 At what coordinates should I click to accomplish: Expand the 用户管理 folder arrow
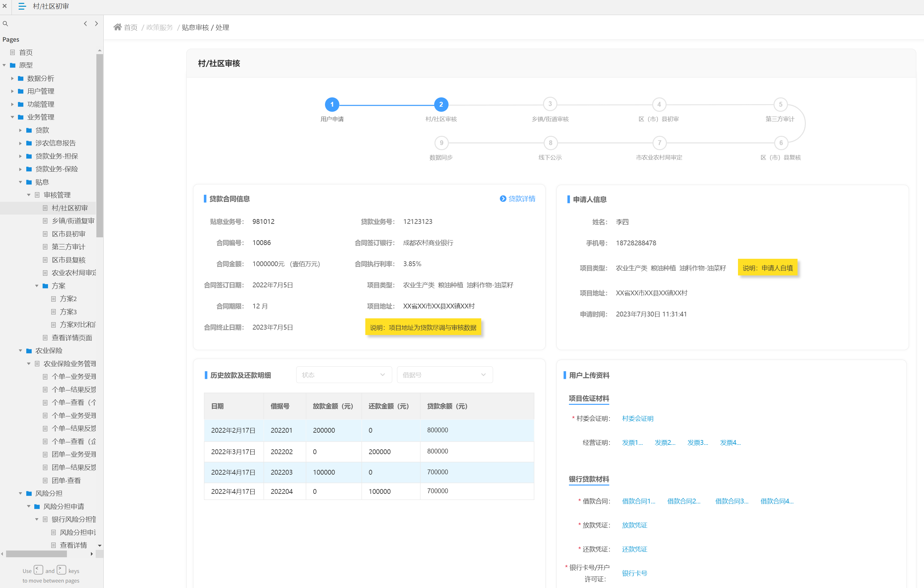pyautogui.click(x=12, y=91)
